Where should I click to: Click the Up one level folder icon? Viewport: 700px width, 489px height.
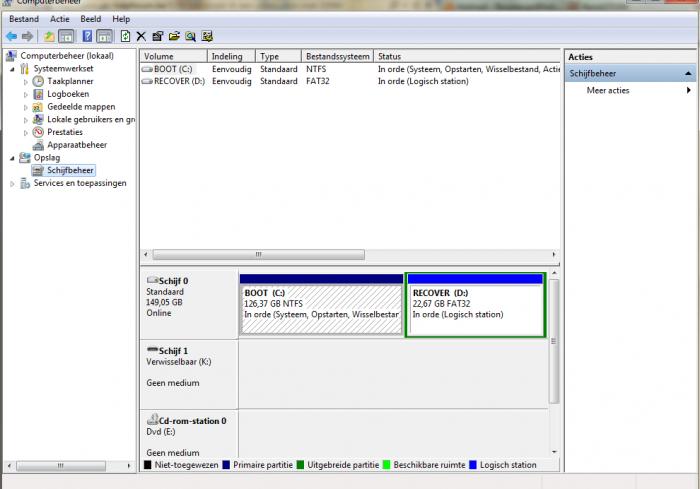point(49,36)
